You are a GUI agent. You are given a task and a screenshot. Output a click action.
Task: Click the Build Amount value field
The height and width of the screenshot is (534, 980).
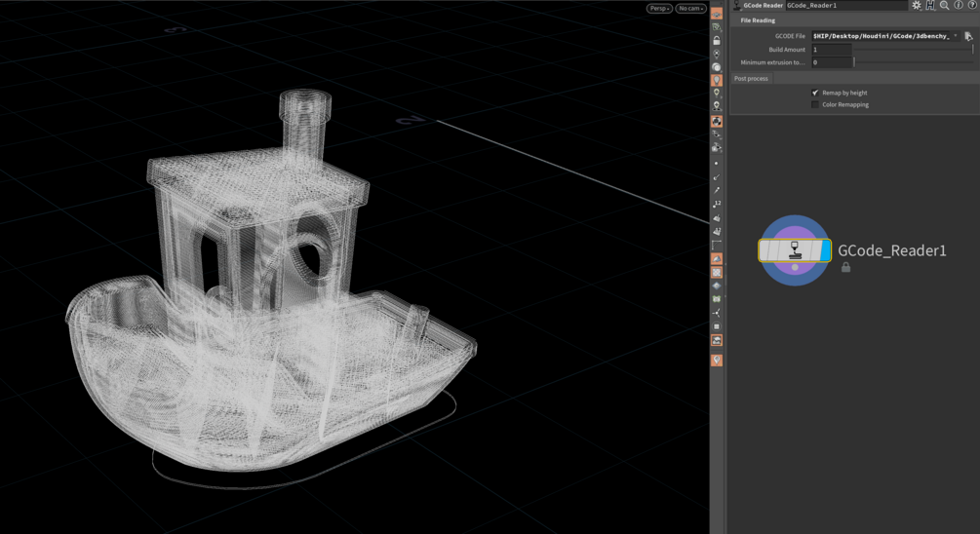(x=831, y=50)
